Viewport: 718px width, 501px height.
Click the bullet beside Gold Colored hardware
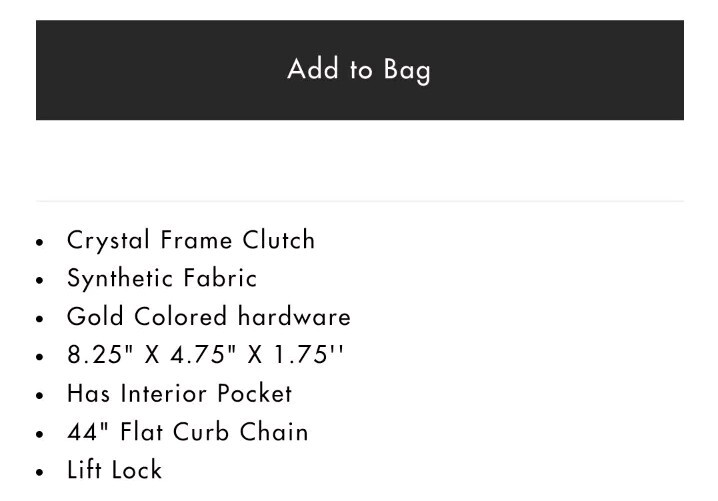40,319
